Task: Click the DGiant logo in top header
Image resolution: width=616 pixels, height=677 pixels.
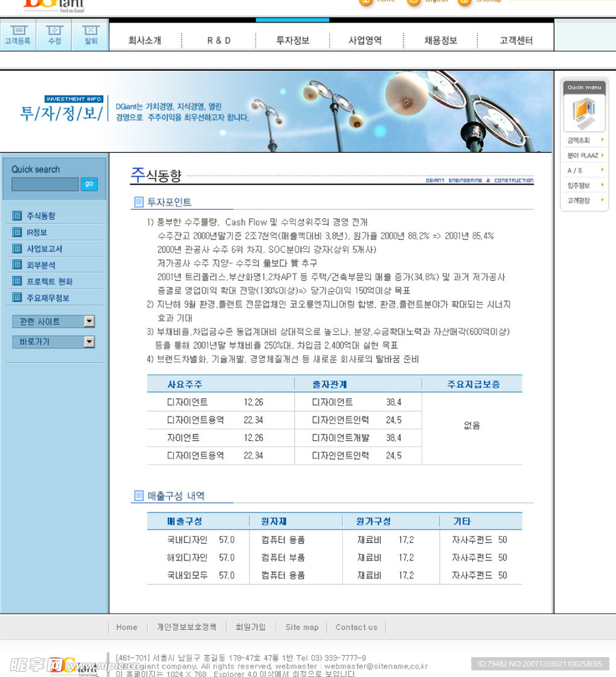Action: pos(54,5)
